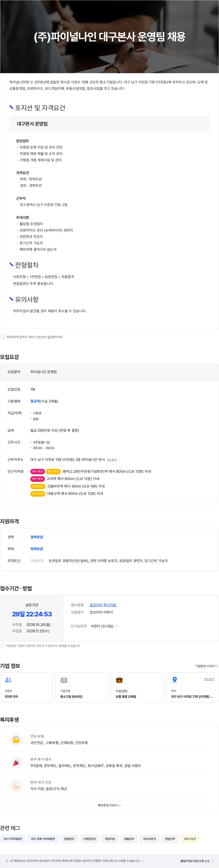
Task: Click 대구 1호선 badge beside 명덕역
Action: (x=37, y=471)
